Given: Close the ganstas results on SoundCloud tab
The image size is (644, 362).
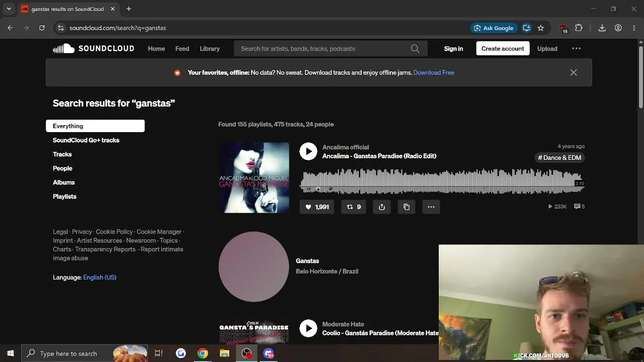Looking at the screenshot, I should click(113, 9).
